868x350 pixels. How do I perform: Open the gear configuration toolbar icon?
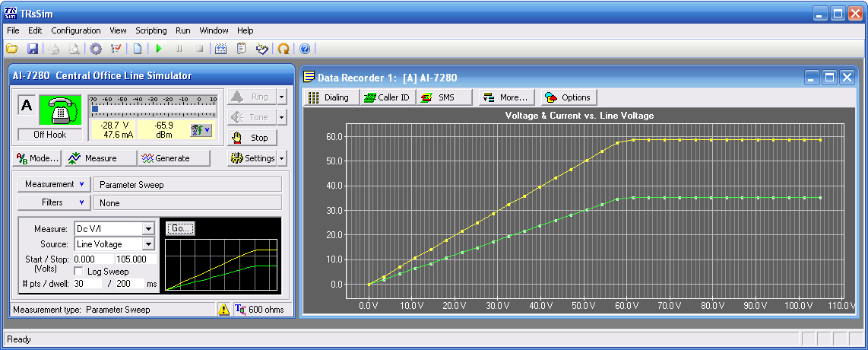(x=96, y=49)
